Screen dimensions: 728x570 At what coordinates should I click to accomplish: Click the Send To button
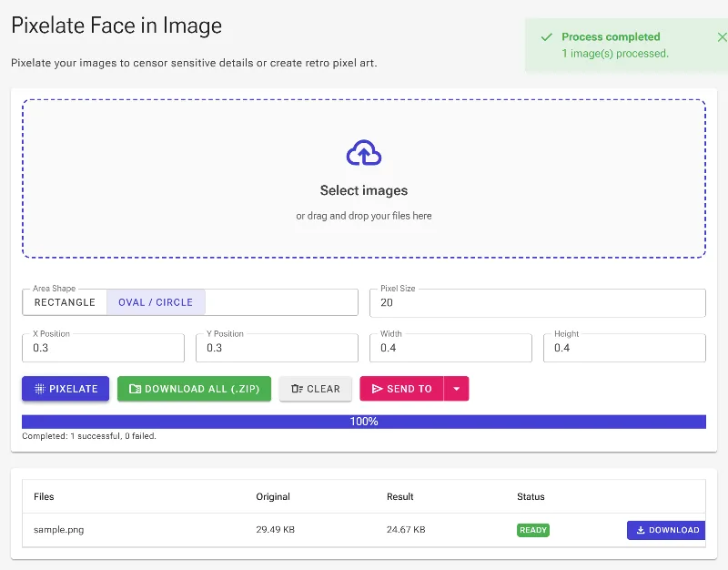tap(401, 389)
